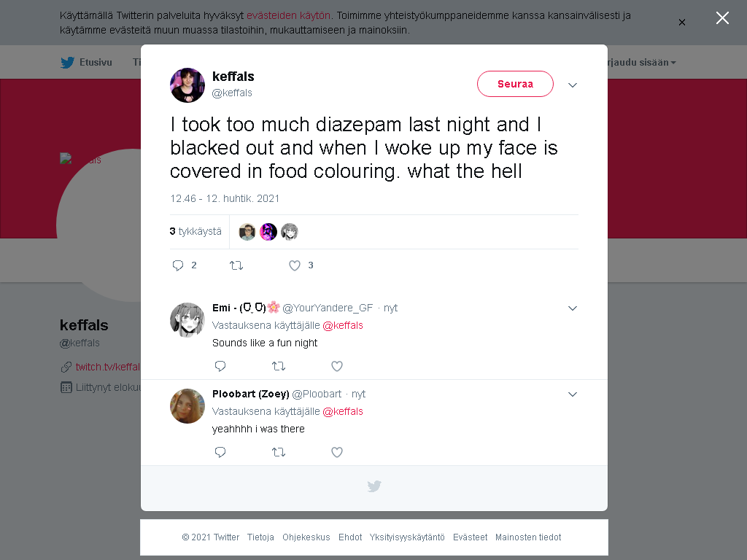Open the options chevron on Ploobart's reply
Screen dimensions: 747x560
coord(573,394)
